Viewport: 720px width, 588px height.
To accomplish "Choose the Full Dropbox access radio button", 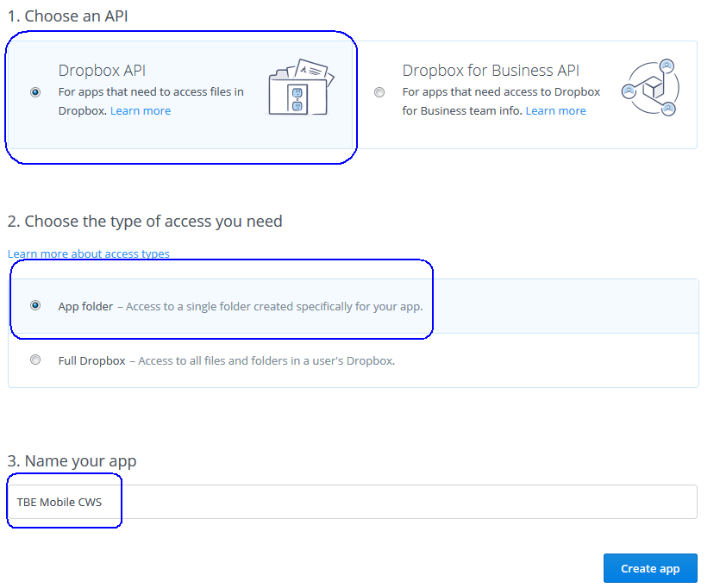I will (x=35, y=360).
